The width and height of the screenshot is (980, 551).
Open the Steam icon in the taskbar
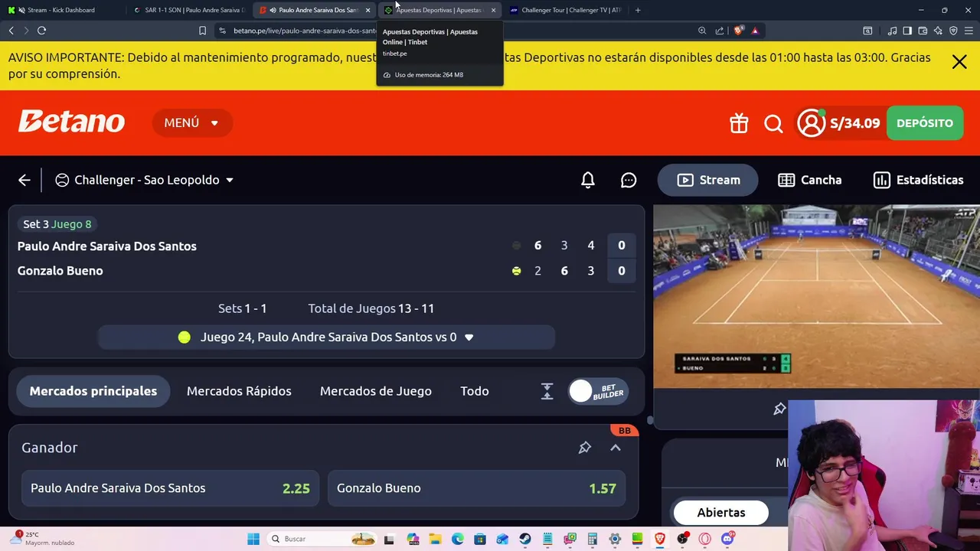tap(524, 539)
